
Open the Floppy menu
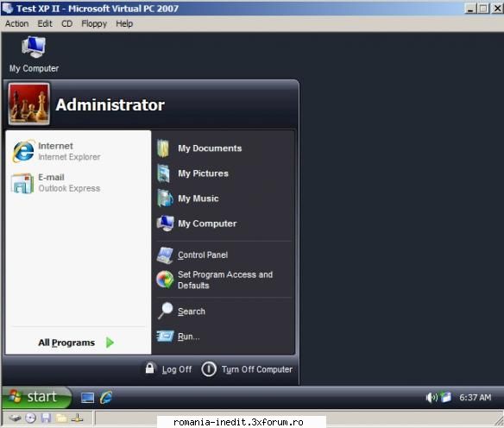tap(94, 24)
